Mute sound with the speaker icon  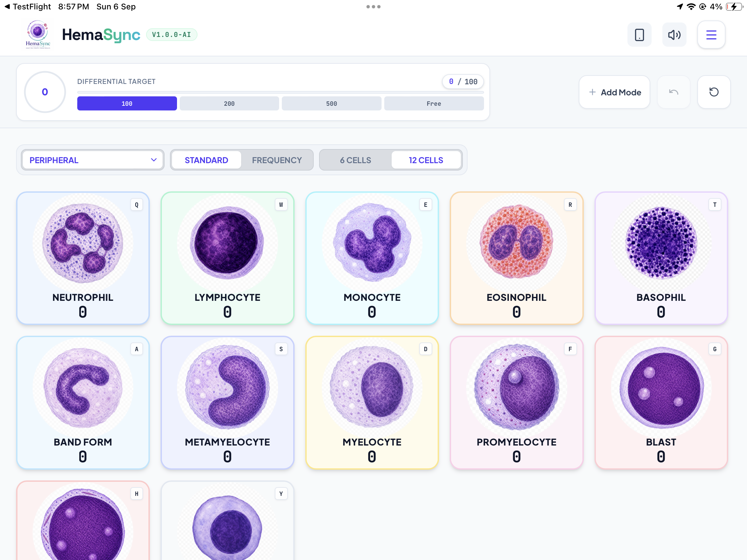point(674,35)
